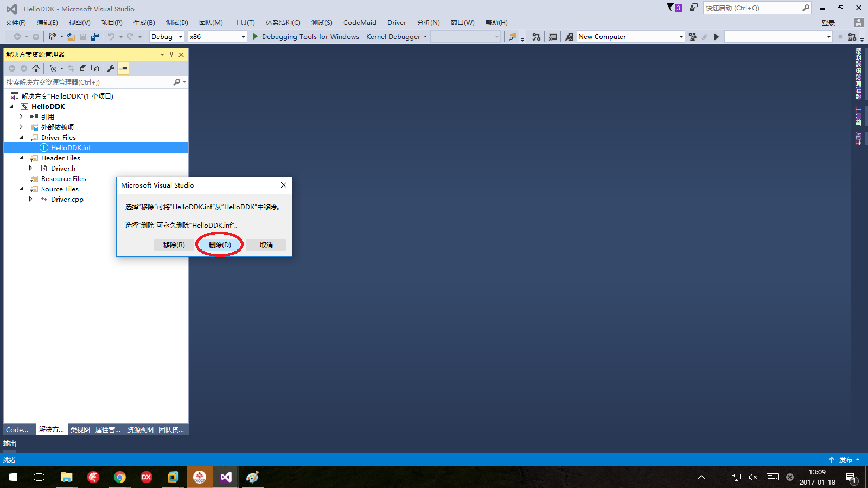
Task: Click the Find in Files toolbar icon
Action: [x=512, y=37]
